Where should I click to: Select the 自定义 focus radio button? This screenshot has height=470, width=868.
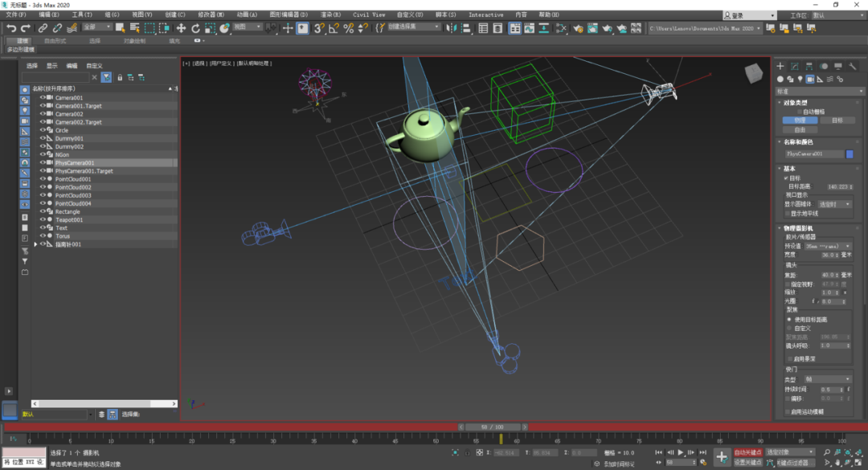click(x=789, y=329)
